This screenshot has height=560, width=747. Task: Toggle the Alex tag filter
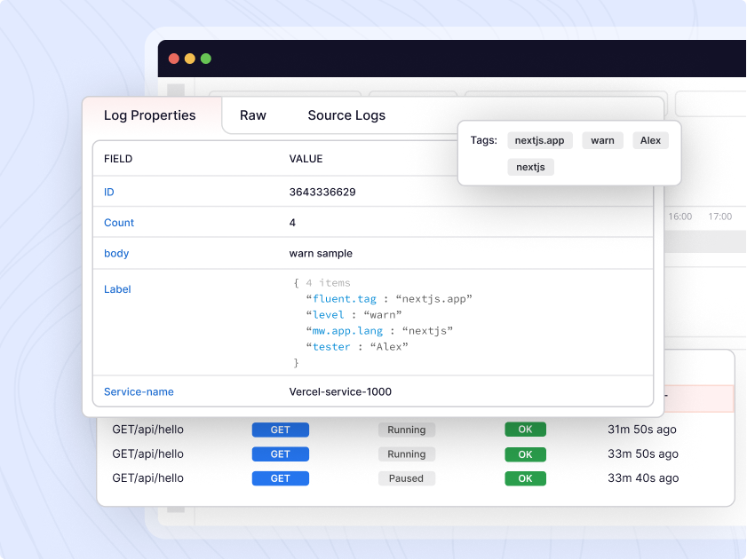click(650, 139)
